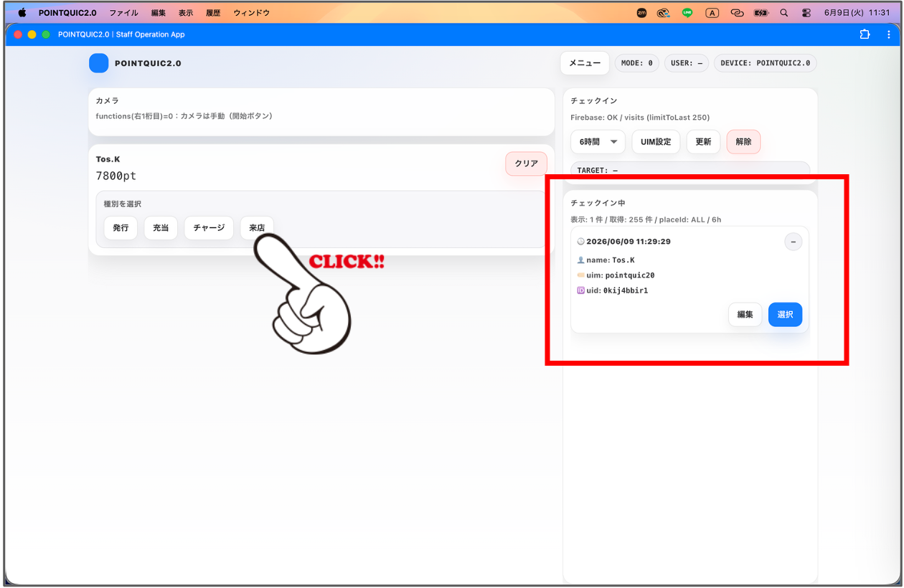The height and width of the screenshot is (588, 904).
Task: Click the menu bar date and time
Action: tap(857, 13)
